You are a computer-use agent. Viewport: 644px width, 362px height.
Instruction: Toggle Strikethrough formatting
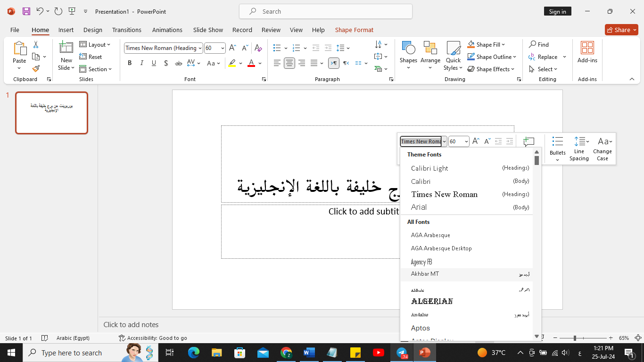[178, 63]
